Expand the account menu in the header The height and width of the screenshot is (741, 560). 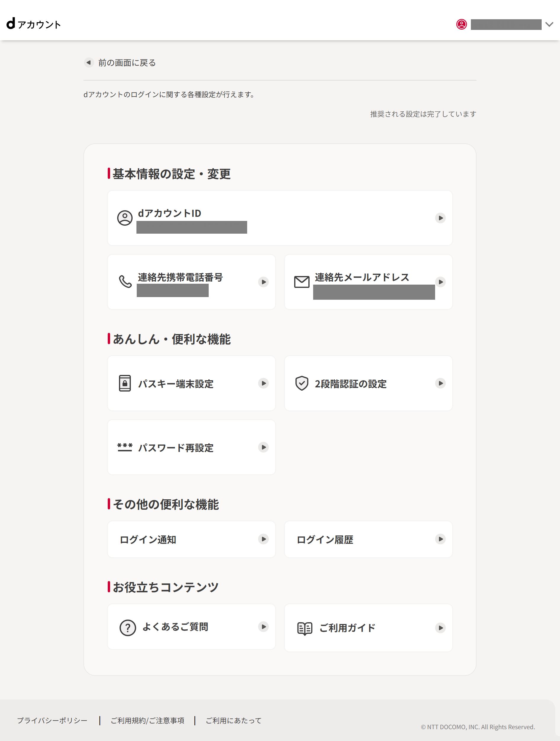point(549,25)
